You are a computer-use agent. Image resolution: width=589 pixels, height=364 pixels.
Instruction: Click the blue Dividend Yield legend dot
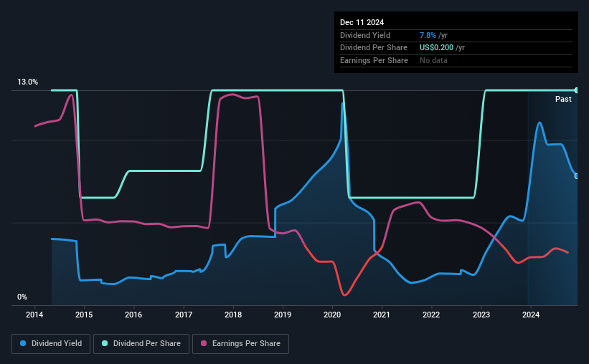(23, 343)
